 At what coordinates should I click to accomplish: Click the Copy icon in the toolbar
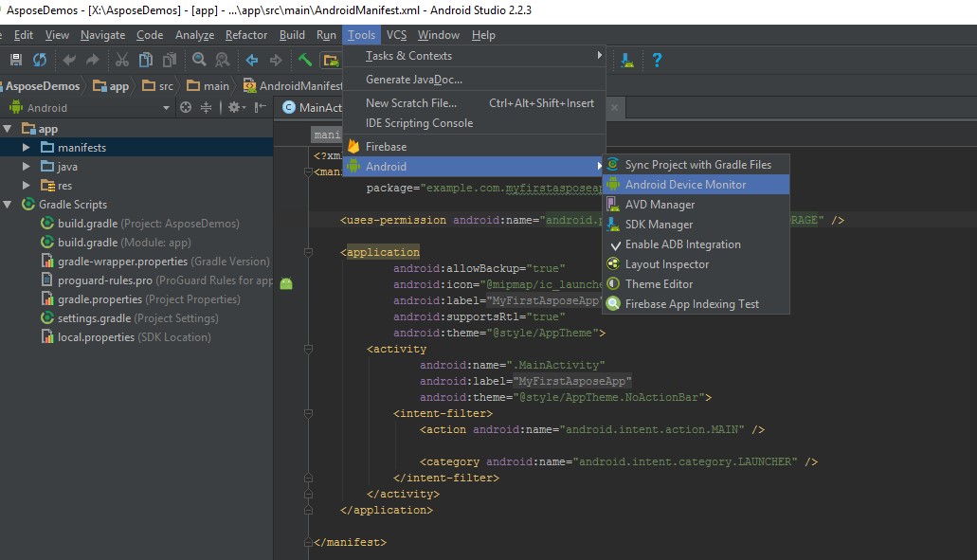148,60
